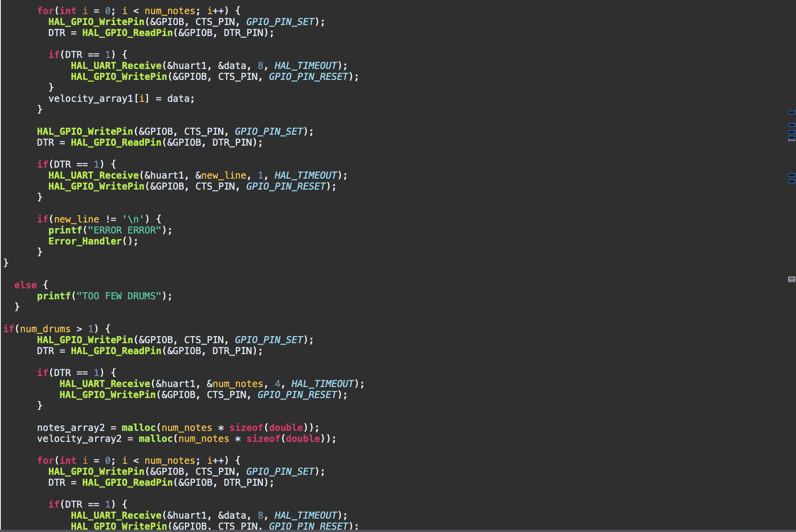
Task: Click the number 4 in the HAL_UART_Receive arguments
Action: pos(277,384)
